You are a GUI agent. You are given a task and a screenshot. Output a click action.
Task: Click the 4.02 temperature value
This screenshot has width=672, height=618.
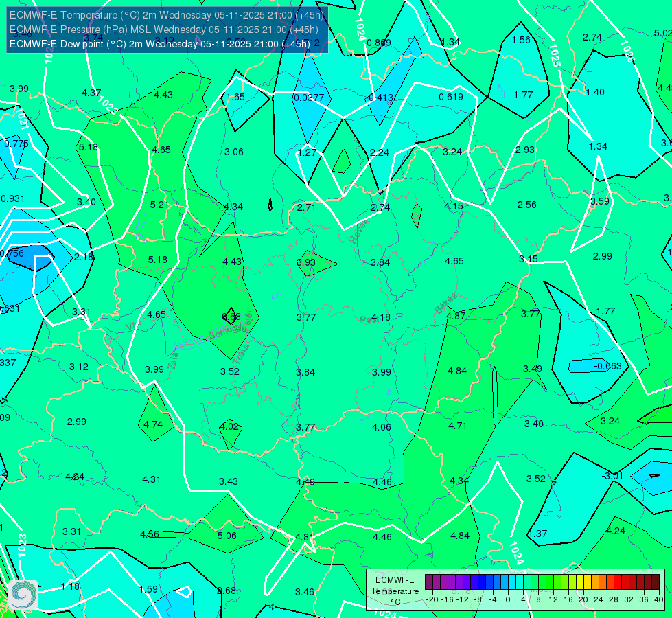pos(229,426)
